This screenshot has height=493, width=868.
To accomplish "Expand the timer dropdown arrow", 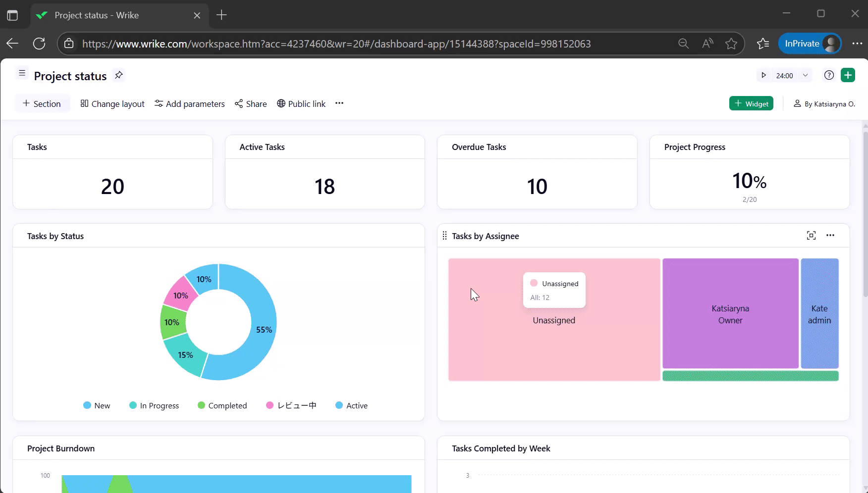I will tap(806, 75).
